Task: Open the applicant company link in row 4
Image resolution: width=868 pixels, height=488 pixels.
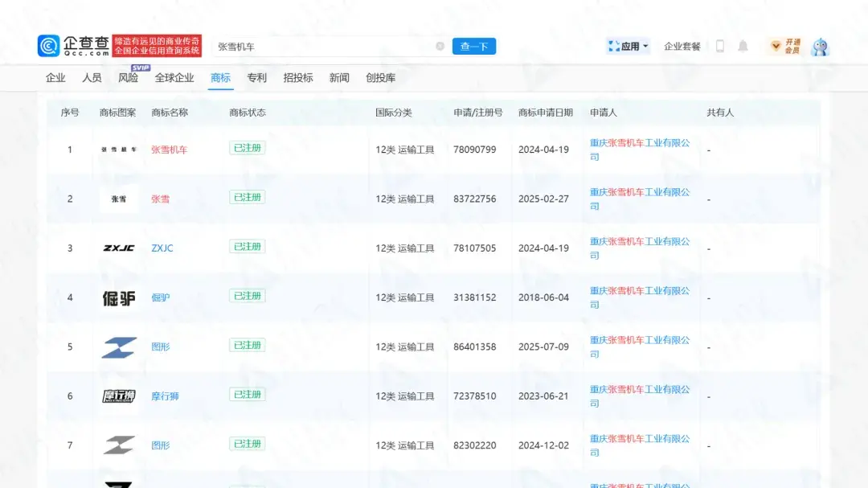Action: (640, 297)
